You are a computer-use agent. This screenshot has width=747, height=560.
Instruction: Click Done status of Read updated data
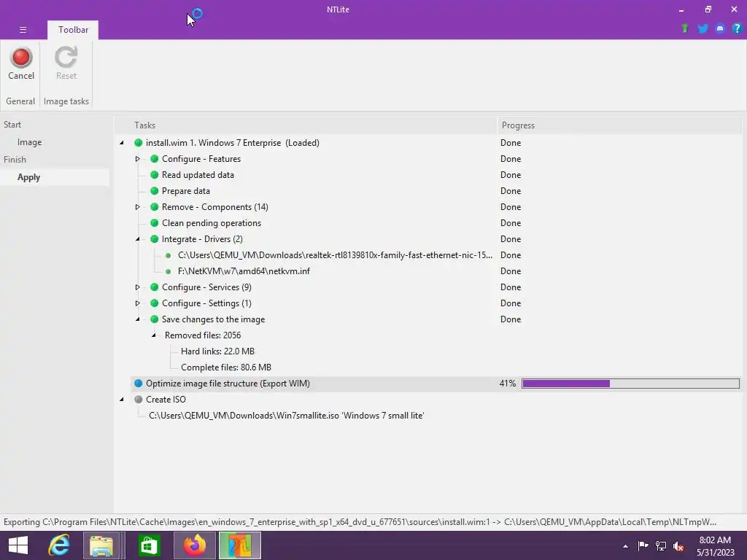511,175
